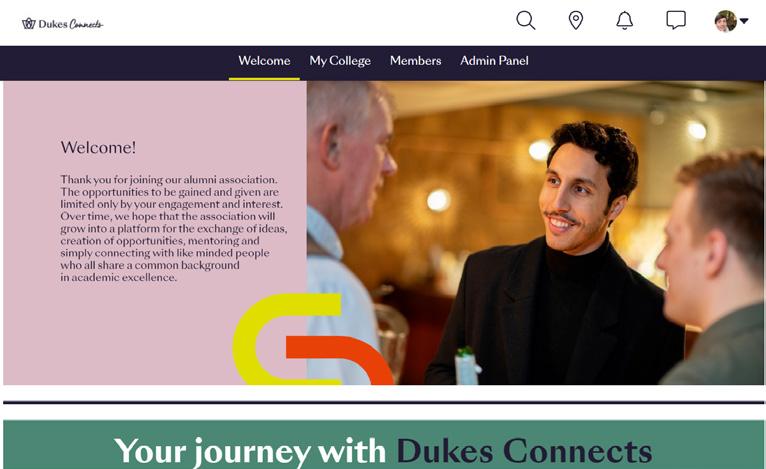
Task: Open the search magnifier icon
Action: point(526,21)
